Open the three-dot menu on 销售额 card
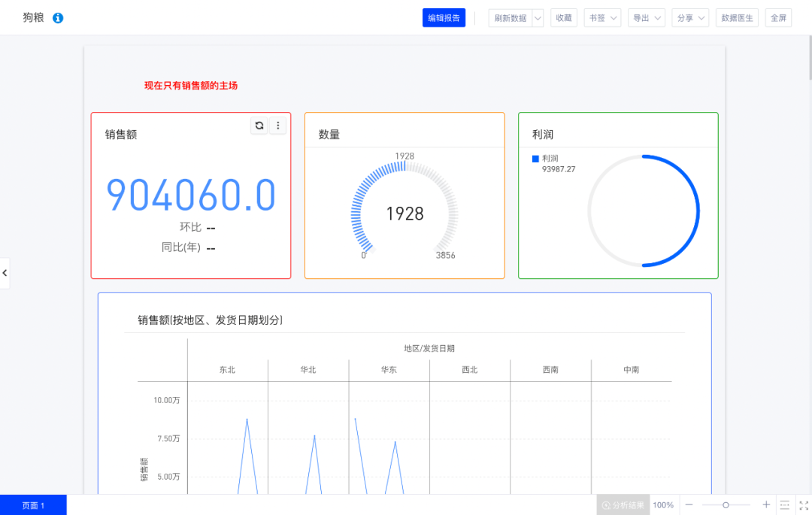 point(278,126)
